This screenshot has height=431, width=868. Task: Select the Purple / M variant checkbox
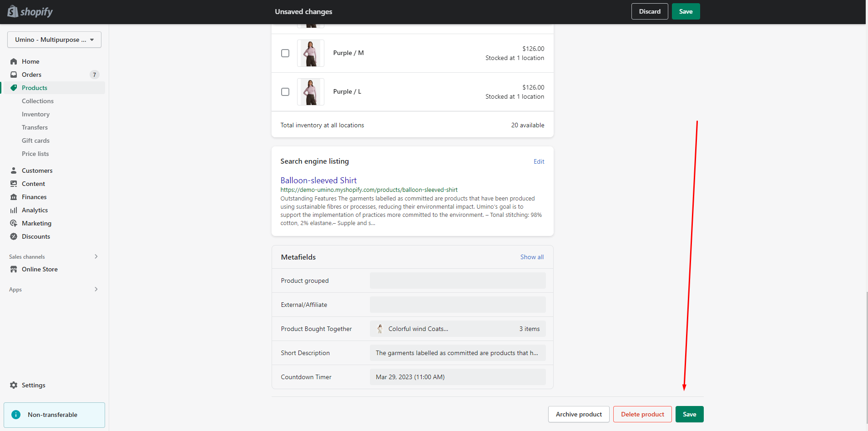285,53
